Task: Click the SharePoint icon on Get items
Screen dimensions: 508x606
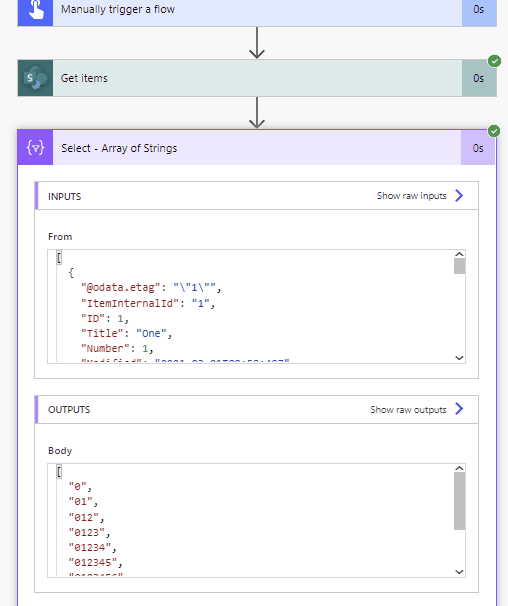Action: coord(35,78)
